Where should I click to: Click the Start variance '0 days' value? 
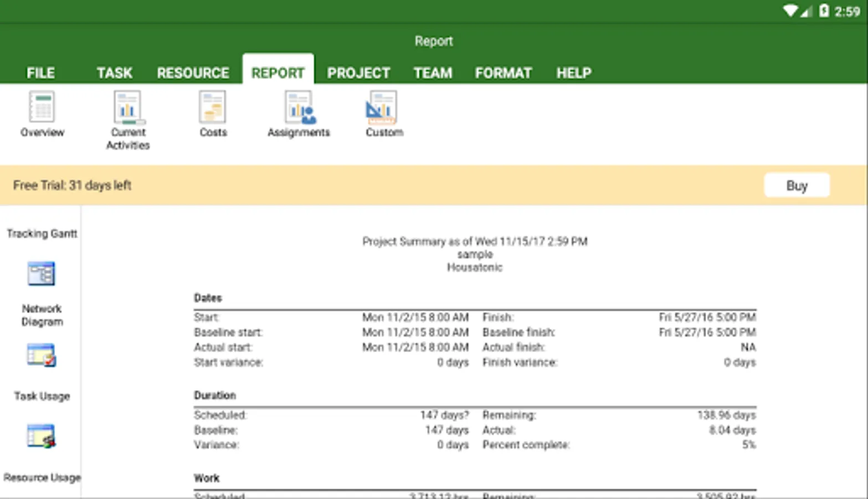click(x=453, y=362)
